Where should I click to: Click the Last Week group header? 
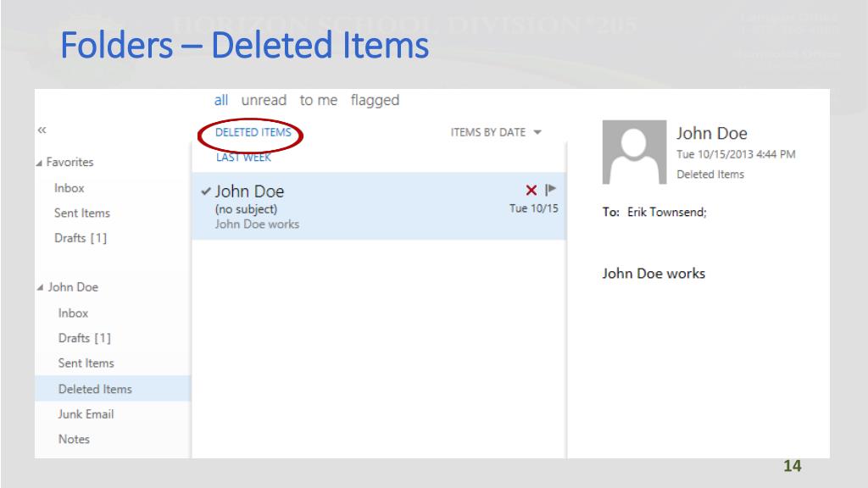(x=243, y=158)
